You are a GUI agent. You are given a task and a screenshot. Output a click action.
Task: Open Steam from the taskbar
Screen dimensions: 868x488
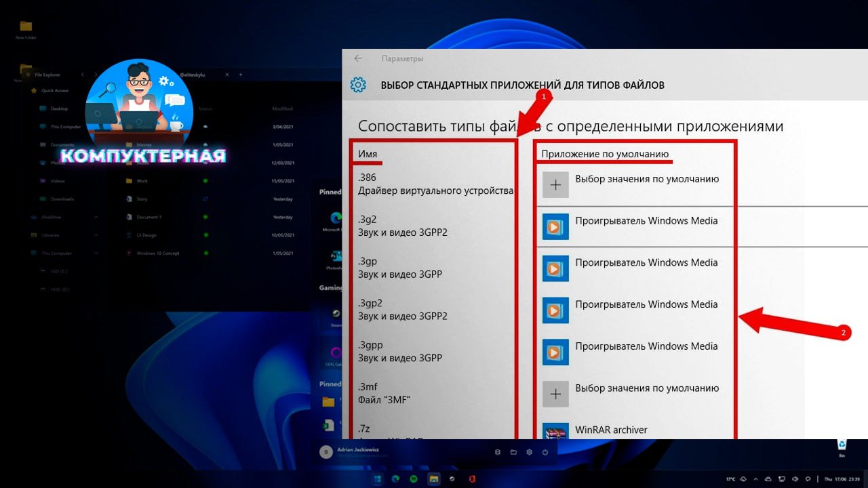tap(452, 479)
